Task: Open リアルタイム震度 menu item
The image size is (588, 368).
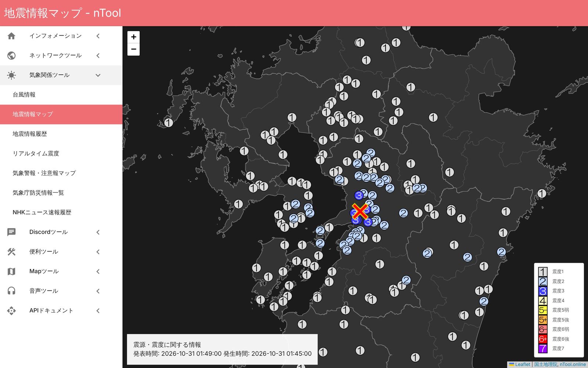Action: pos(61,153)
